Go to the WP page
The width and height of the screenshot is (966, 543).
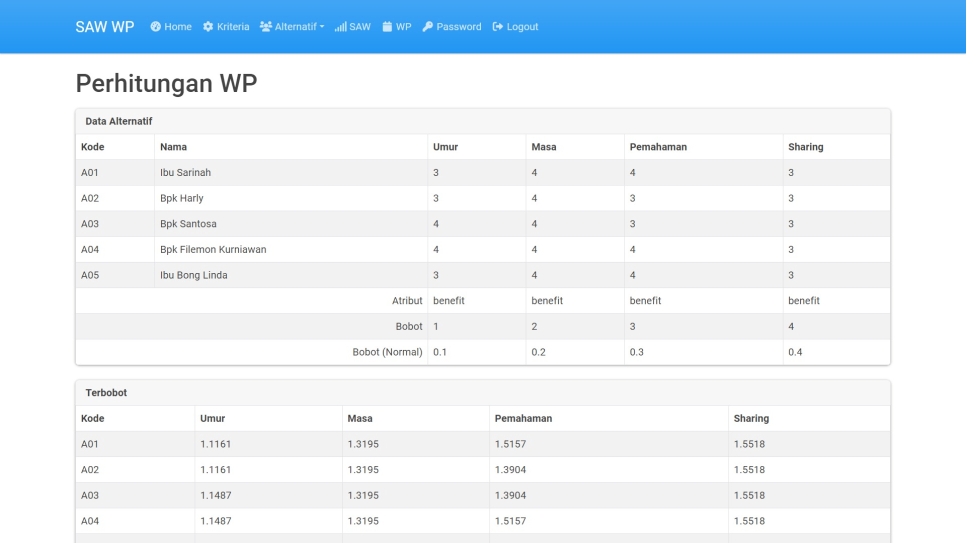coord(397,27)
